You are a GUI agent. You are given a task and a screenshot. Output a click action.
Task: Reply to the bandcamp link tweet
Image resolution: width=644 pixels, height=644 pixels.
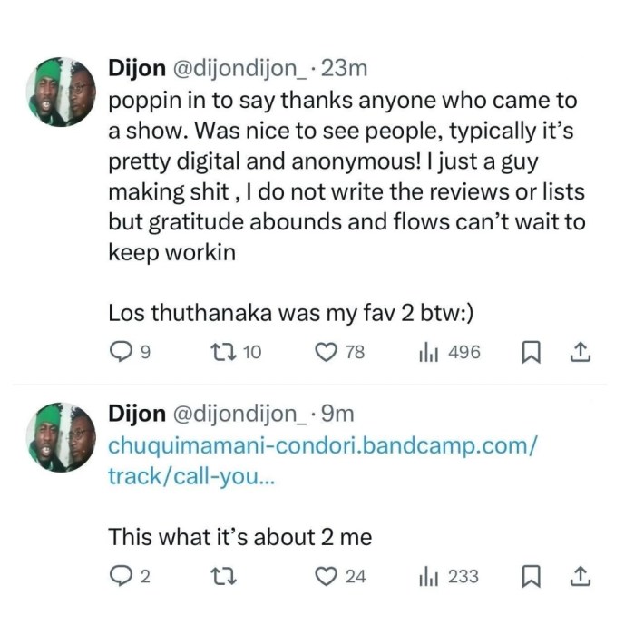pyautogui.click(x=122, y=576)
